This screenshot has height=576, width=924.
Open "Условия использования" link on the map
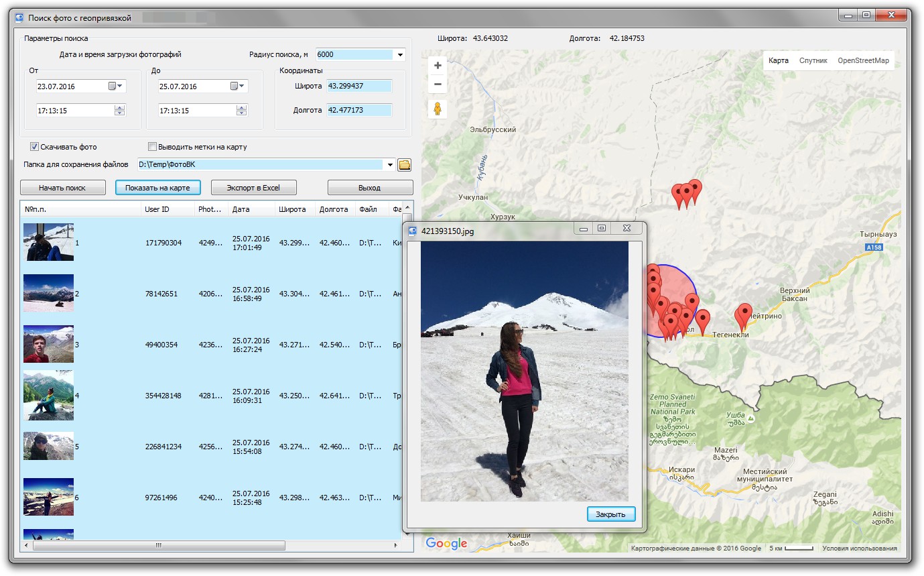tap(859, 549)
